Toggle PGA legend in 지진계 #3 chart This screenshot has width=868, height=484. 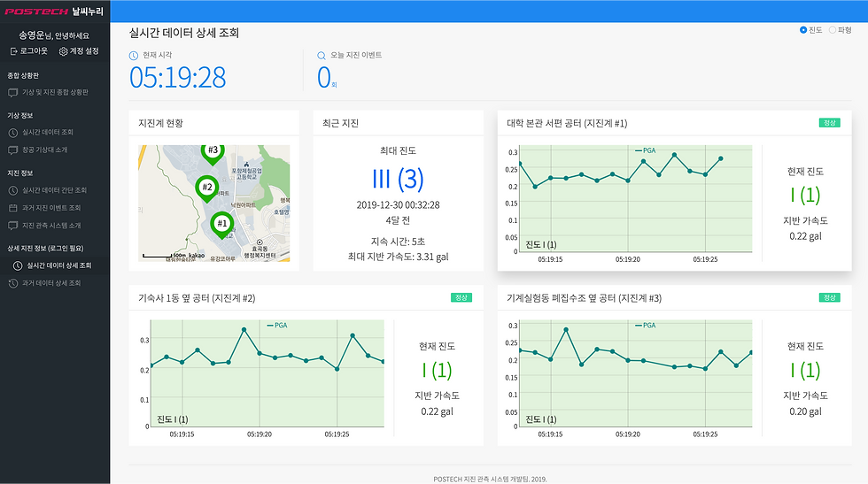pyautogui.click(x=646, y=326)
